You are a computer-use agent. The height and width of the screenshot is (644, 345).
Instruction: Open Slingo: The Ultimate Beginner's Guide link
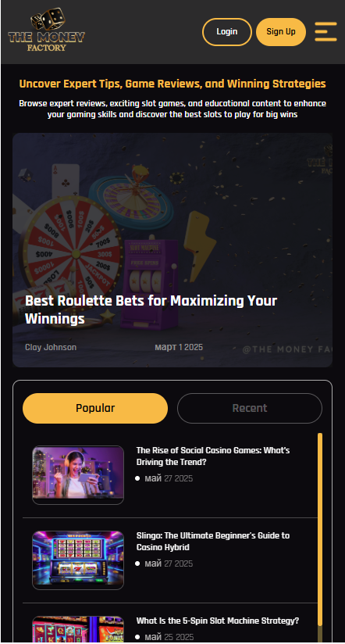[213, 542]
